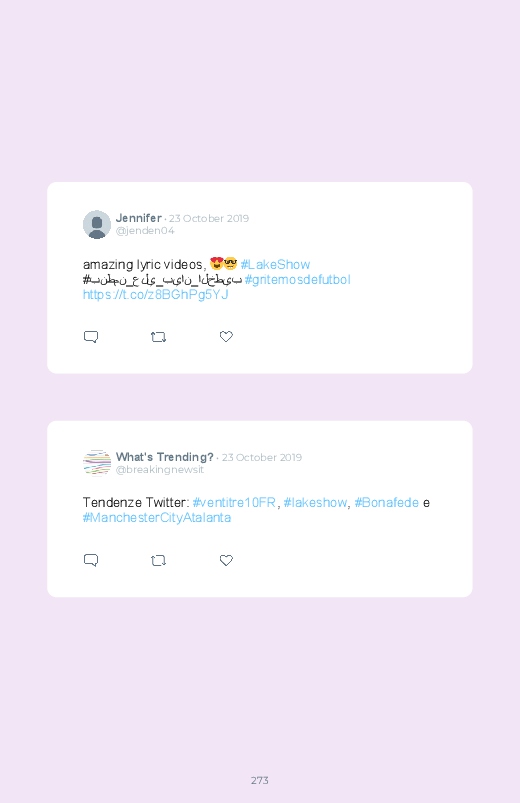Click the Jennifer display name
Image resolution: width=520 pixels, height=803 pixels.
point(138,218)
